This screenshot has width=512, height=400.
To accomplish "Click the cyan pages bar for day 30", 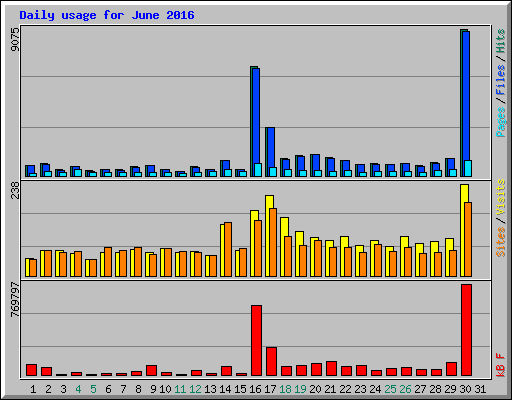I will [468, 168].
